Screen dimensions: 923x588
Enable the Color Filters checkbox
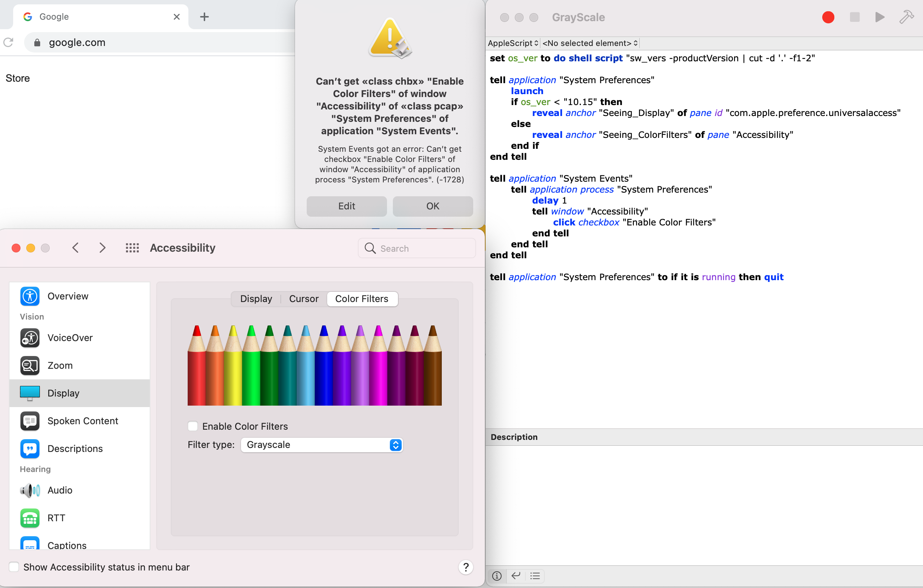[193, 426]
